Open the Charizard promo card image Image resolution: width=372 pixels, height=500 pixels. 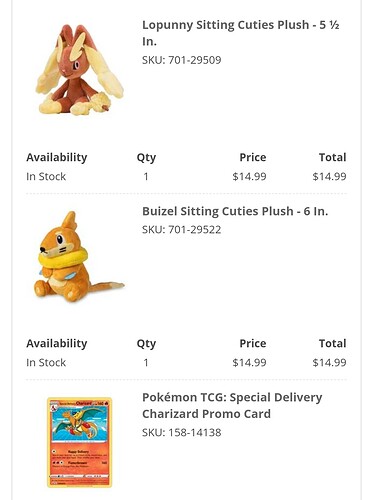pyautogui.click(x=79, y=442)
